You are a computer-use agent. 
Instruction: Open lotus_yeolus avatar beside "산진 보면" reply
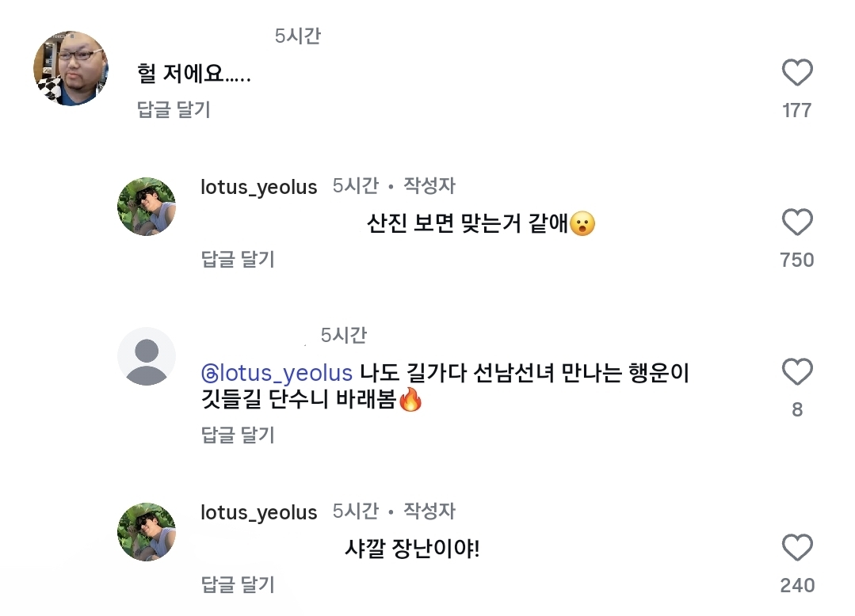[147, 207]
